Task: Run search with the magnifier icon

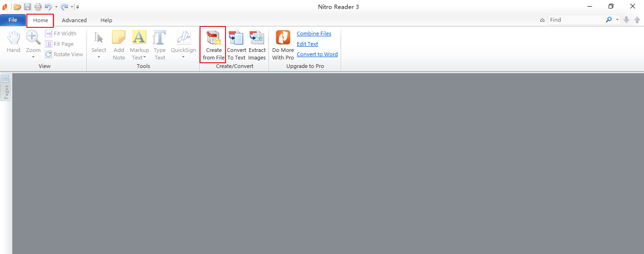Action: (609, 20)
